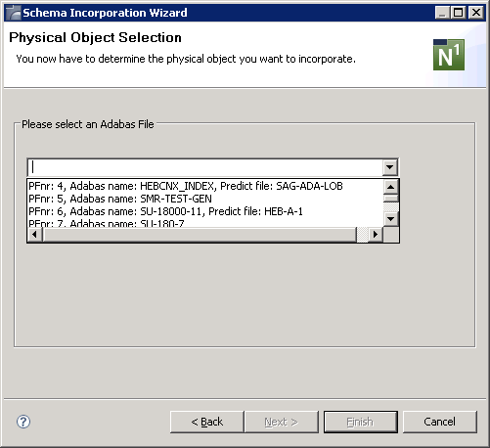Click the list's scroll right arrow

tap(376, 234)
